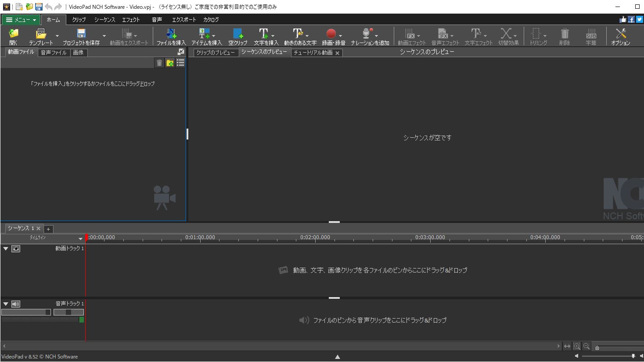Click the thumbs-up like icon
644x362 pixels.
tap(623, 19)
